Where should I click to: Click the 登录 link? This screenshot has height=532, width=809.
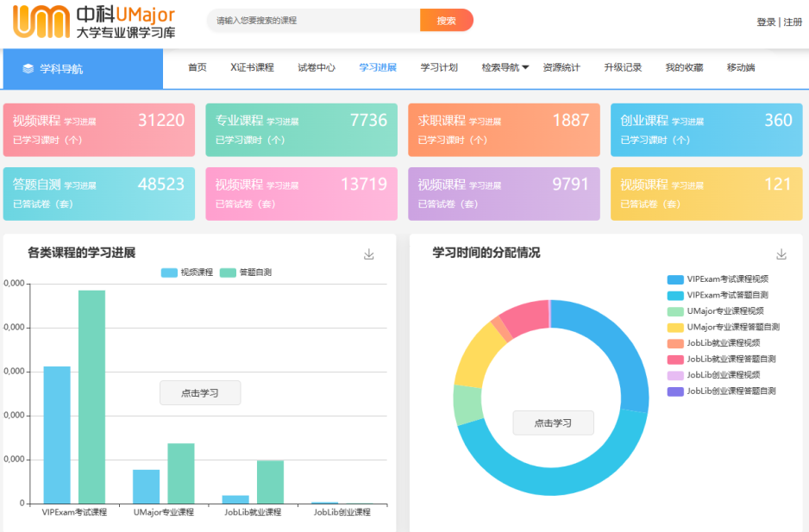click(766, 22)
